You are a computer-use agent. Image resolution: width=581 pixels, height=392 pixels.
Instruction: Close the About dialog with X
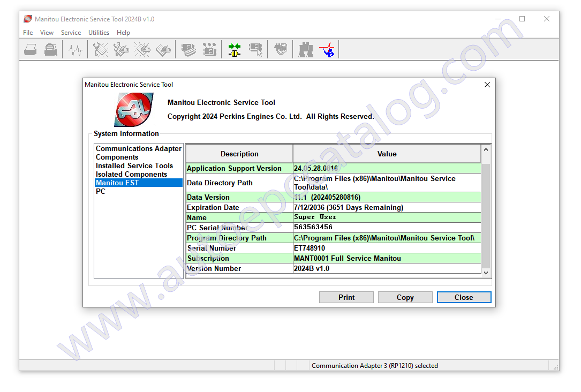coord(487,85)
